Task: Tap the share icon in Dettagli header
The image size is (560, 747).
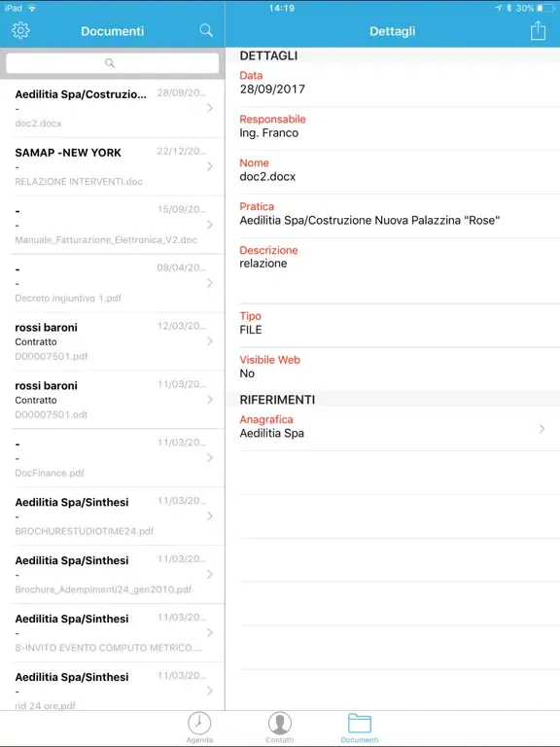Action: tap(538, 30)
